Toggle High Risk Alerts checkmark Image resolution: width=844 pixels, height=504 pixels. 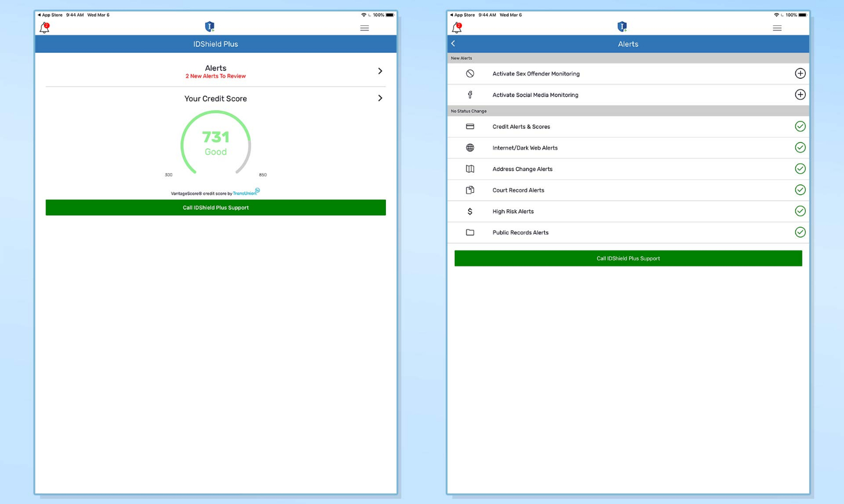click(800, 211)
